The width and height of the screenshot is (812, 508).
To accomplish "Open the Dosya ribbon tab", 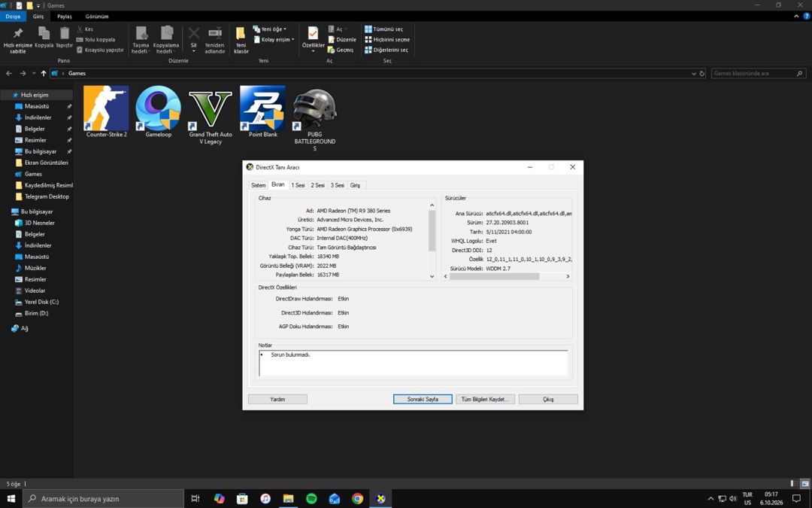I will tap(13, 17).
